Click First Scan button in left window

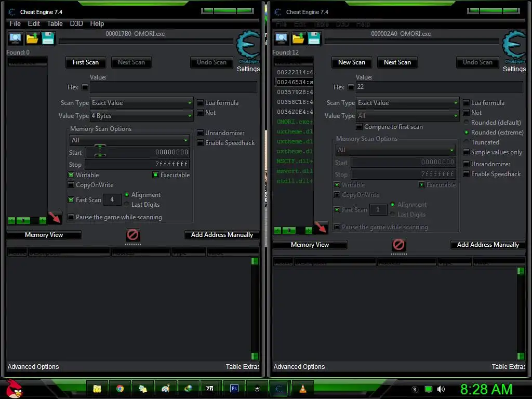[86, 62]
